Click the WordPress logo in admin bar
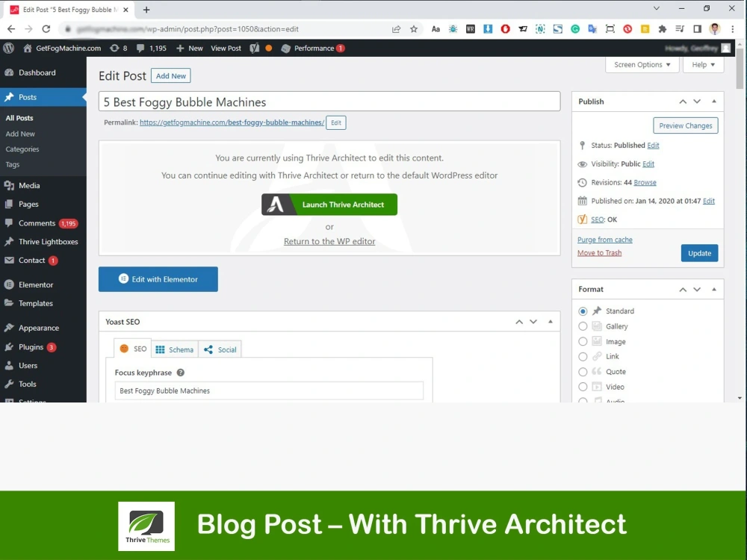The height and width of the screenshot is (560, 747). click(x=8, y=48)
